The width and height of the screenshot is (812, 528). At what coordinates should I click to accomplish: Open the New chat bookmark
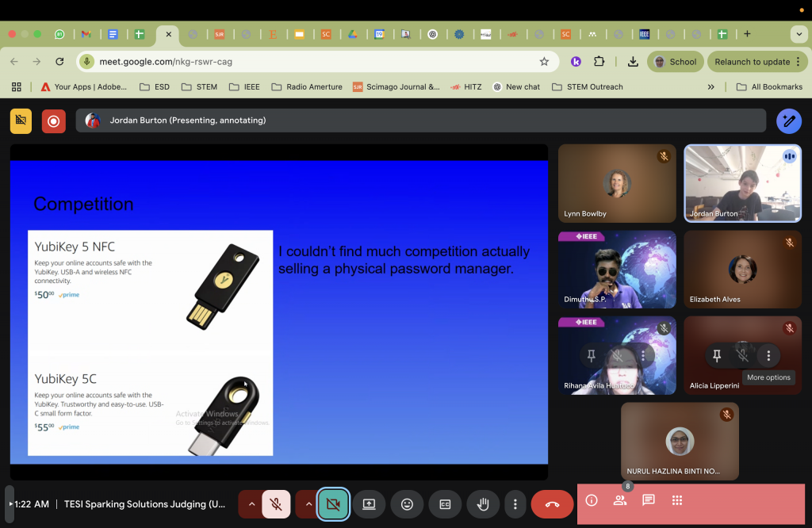coord(516,87)
